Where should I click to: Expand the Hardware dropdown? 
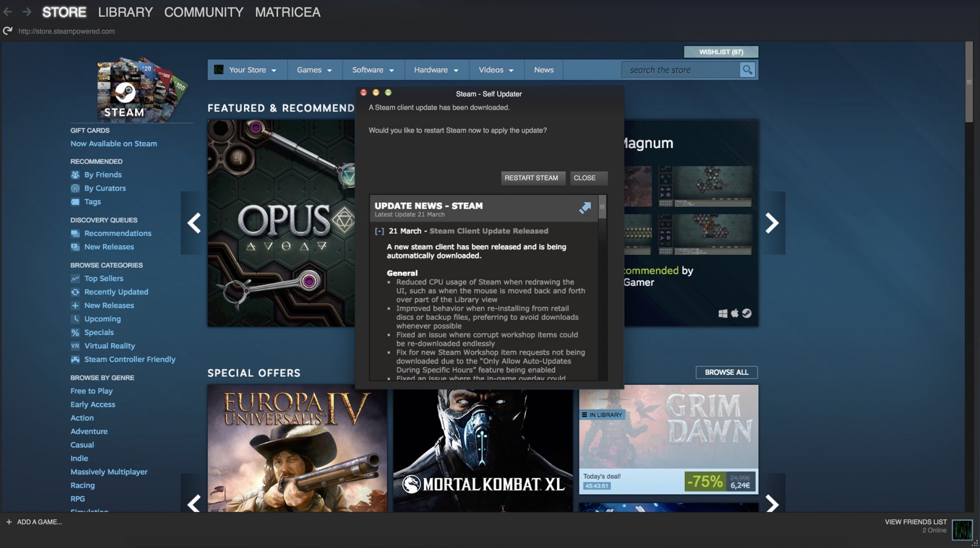pyautogui.click(x=436, y=70)
